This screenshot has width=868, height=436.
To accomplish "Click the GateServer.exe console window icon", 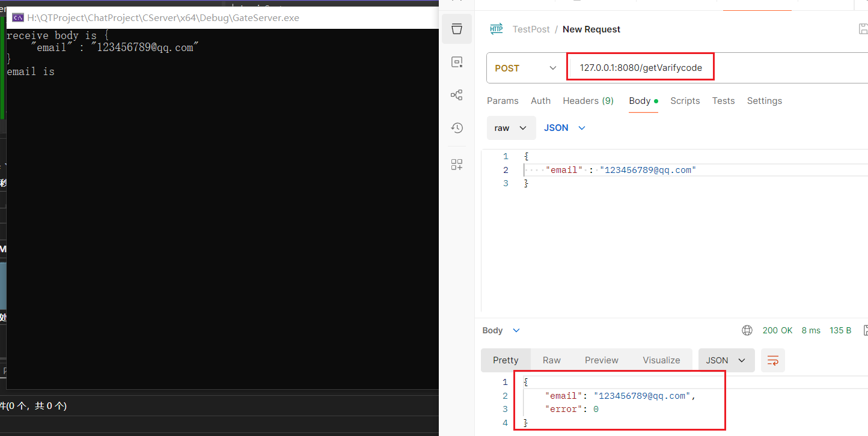I will point(18,17).
